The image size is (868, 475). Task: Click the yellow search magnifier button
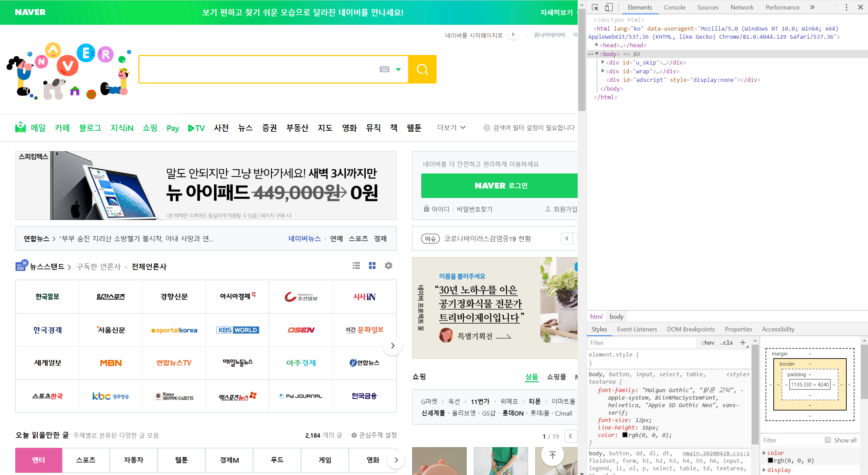(x=422, y=70)
